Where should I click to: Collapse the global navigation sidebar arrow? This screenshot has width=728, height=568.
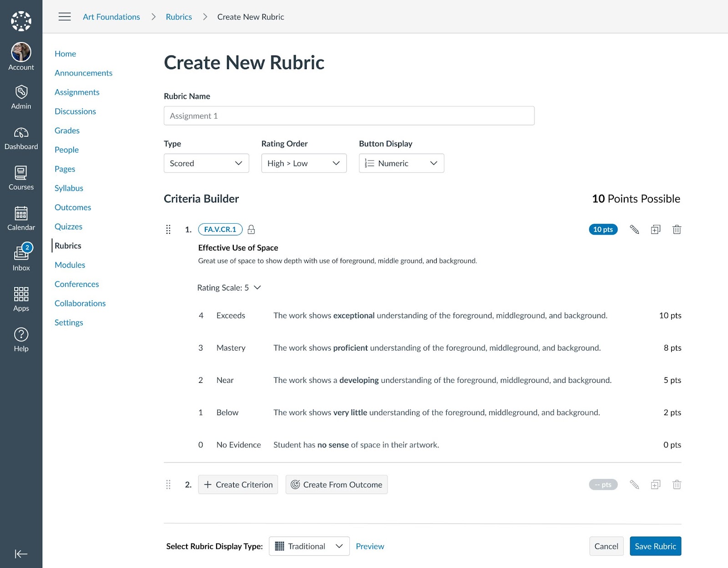point(21,553)
